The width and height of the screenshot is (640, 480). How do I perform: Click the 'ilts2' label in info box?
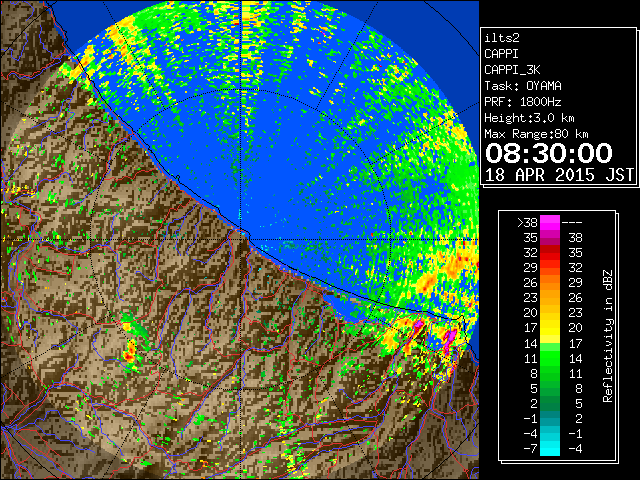(502, 38)
